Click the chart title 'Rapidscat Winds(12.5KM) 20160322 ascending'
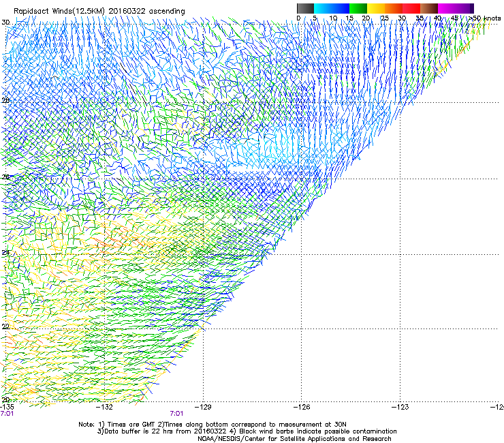504x443 pixels. point(99,12)
